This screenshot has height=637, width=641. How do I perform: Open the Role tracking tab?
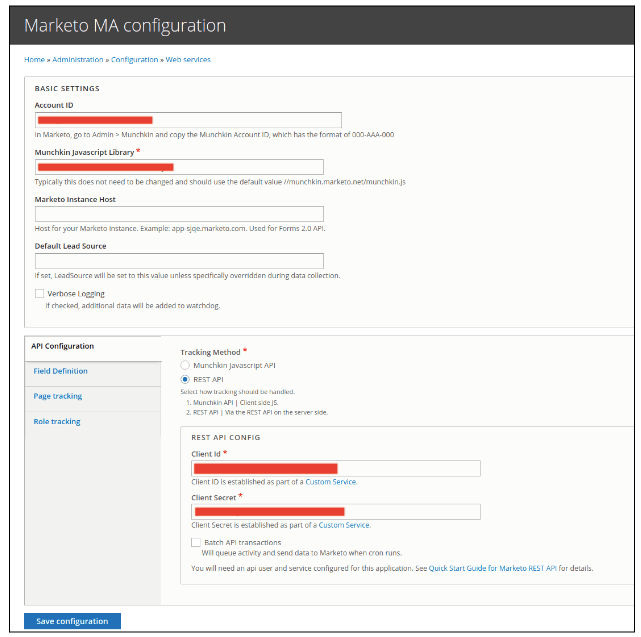(x=57, y=422)
